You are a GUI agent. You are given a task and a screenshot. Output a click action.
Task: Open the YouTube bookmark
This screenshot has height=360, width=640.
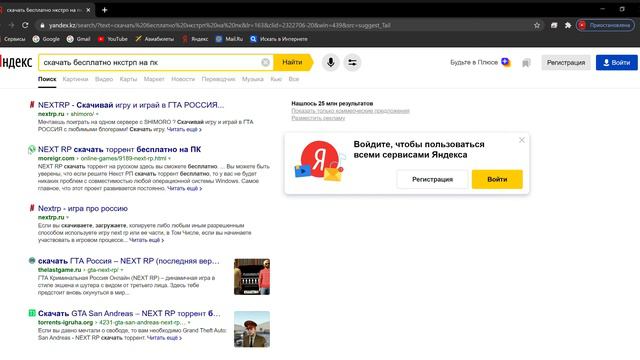pyautogui.click(x=113, y=39)
